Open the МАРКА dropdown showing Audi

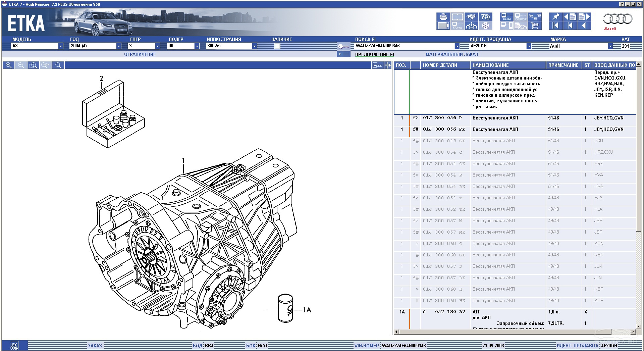(610, 46)
